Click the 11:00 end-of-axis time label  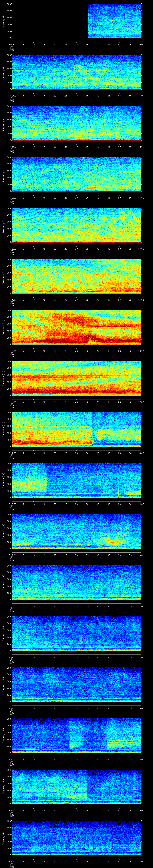[x=141, y=96]
